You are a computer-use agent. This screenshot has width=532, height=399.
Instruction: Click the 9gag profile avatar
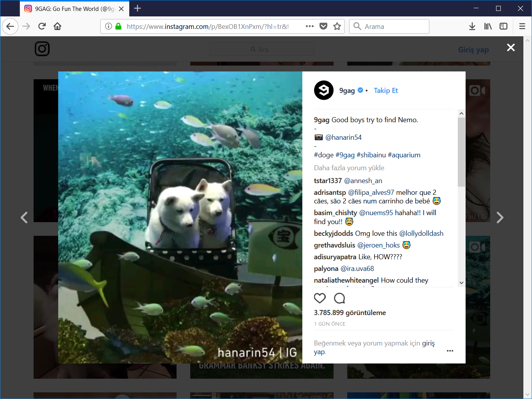tap(323, 90)
